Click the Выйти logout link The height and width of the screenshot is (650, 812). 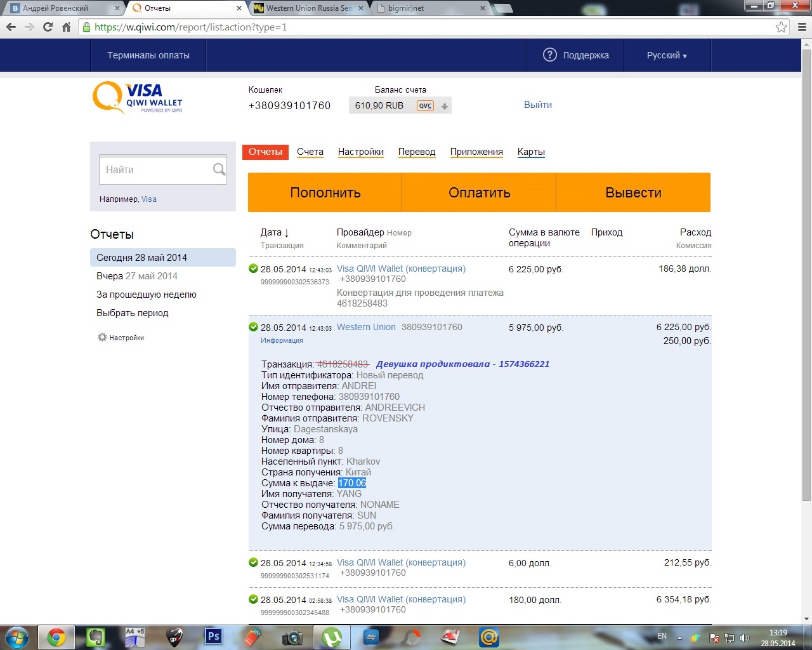[x=538, y=105]
